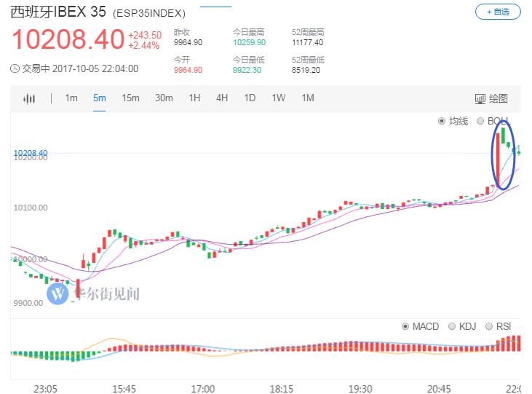Select the BOLL indicator radio button
Screen dimensions: 532x394
point(480,121)
